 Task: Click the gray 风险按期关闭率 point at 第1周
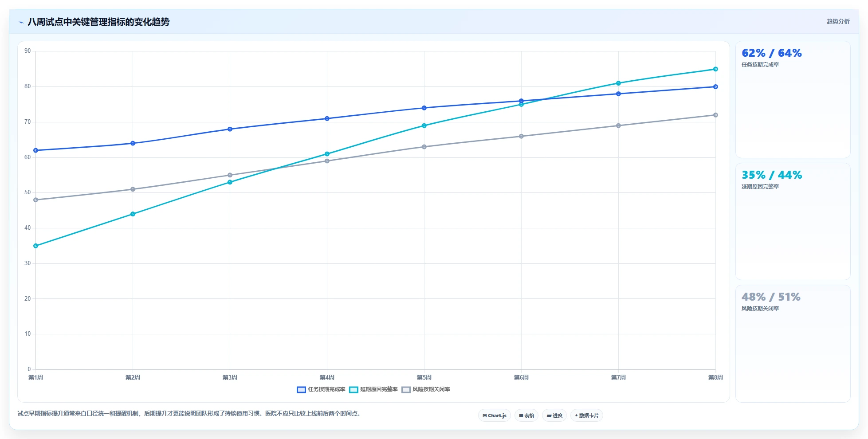point(35,200)
